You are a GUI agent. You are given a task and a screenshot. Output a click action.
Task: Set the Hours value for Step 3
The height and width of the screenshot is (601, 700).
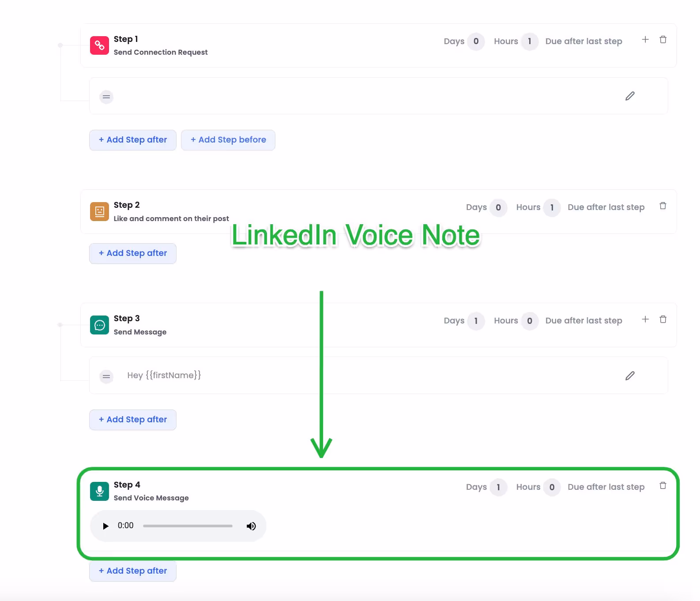(x=530, y=321)
